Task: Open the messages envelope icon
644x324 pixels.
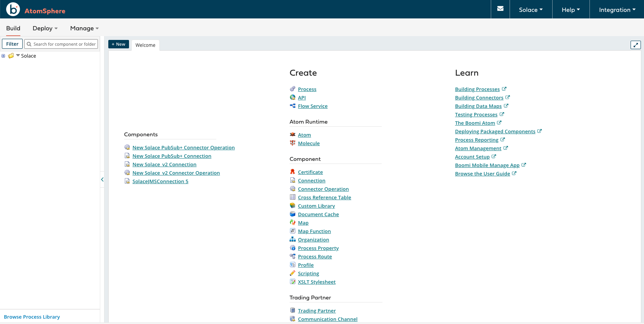Action: pyautogui.click(x=500, y=9)
